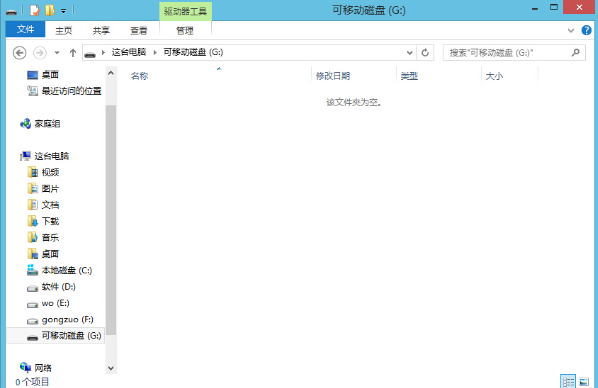Click the 最近访问的位置 icon

32,91
